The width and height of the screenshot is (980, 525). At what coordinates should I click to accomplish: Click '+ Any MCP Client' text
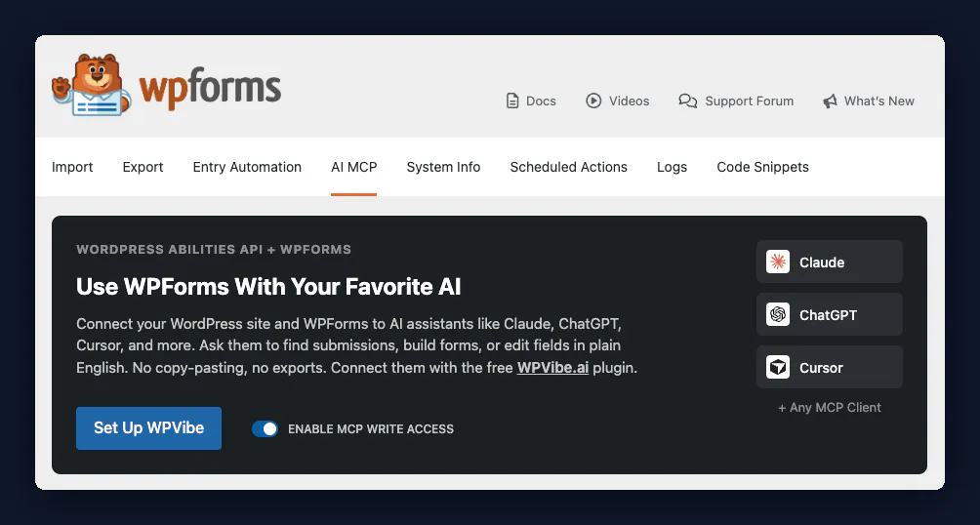(x=830, y=408)
